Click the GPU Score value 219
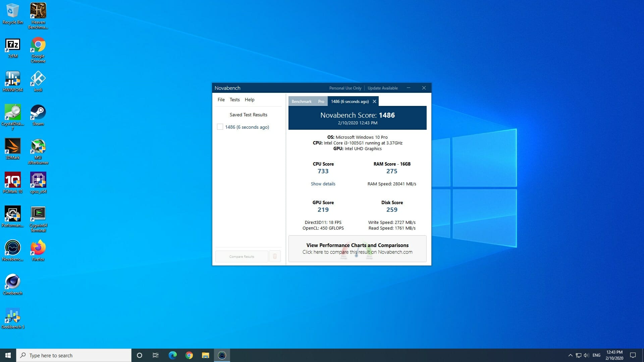This screenshot has width=644, height=362. pyautogui.click(x=323, y=210)
